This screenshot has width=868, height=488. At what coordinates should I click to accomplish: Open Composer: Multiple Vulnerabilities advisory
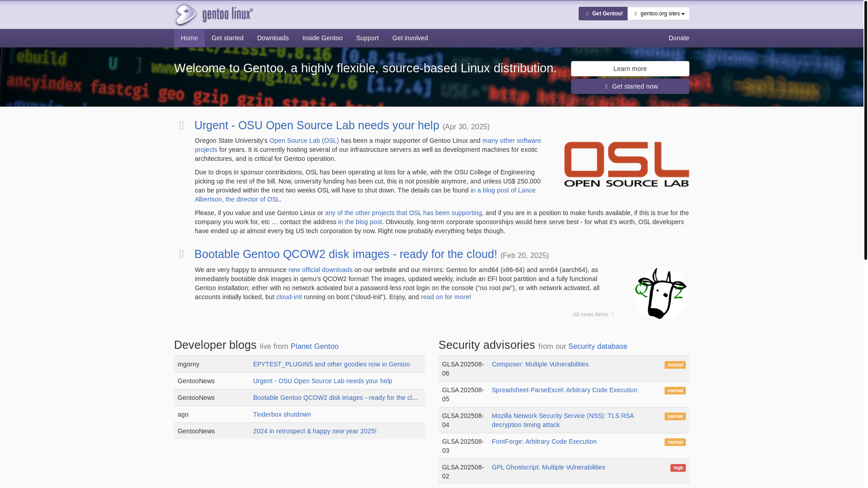(x=540, y=364)
